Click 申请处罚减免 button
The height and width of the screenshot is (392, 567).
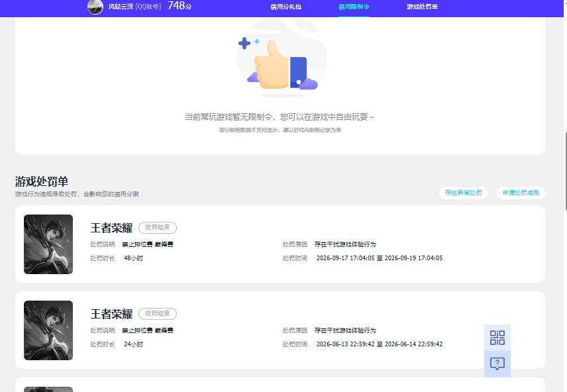pos(521,193)
